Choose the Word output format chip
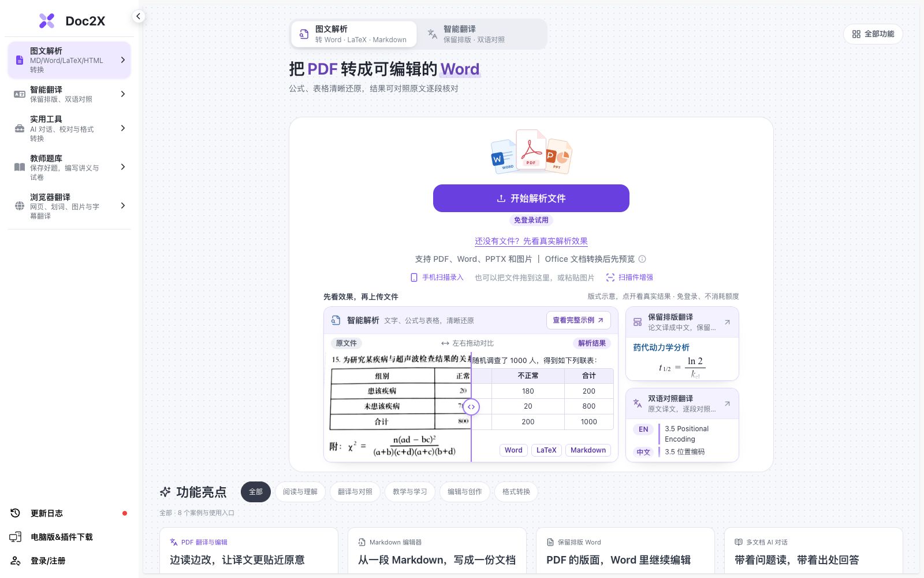 513,450
